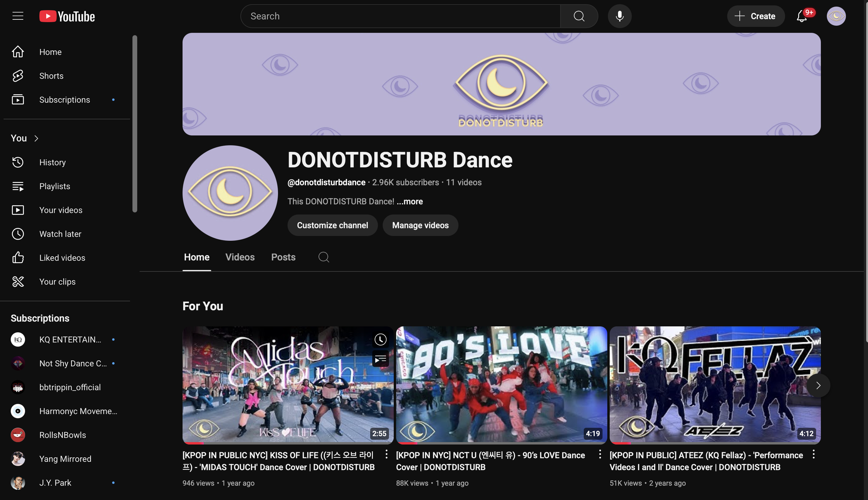Add Midas Touch video to Watch later
The image size is (868, 500).
coord(381,340)
